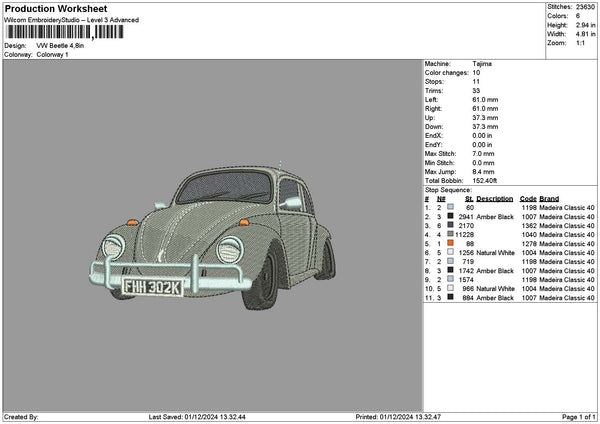
Task: Click the Brand column header
Action: coord(550,198)
